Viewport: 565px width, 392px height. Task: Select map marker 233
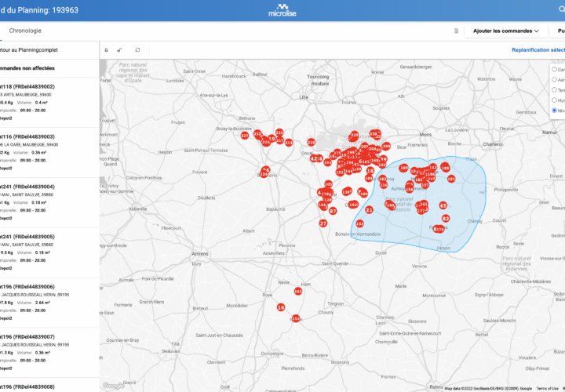click(x=279, y=132)
